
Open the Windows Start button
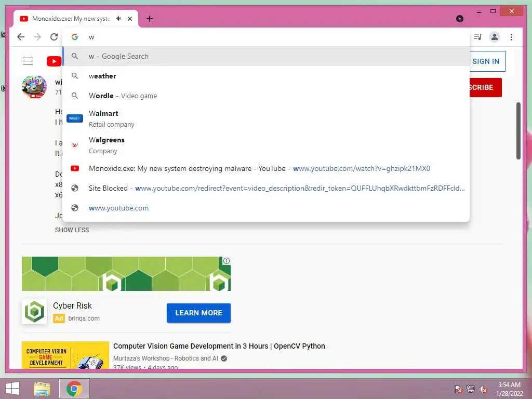[x=12, y=389]
